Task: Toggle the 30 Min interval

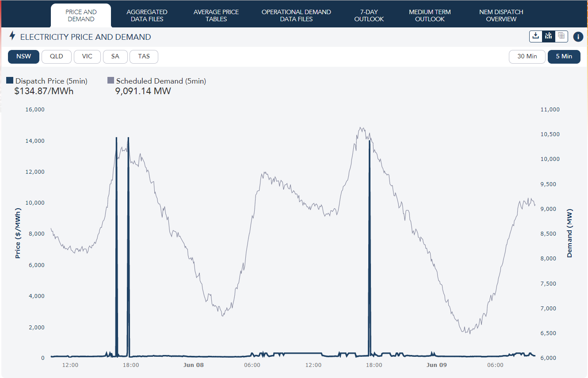Action: (527, 57)
